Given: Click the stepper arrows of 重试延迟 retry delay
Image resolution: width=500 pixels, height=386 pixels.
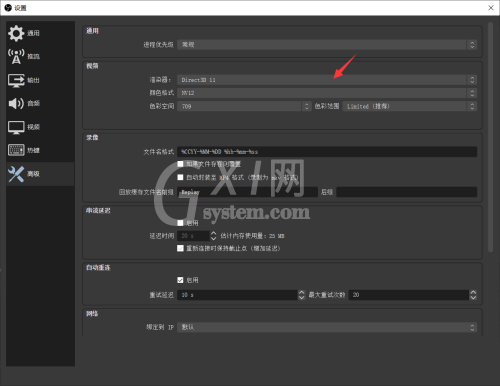Looking at the screenshot, I should (x=302, y=295).
